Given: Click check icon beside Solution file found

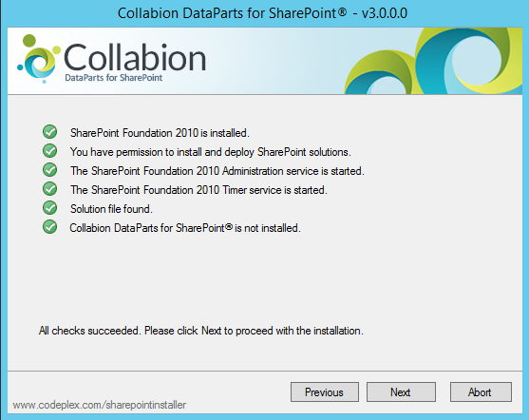Looking at the screenshot, I should pos(50,208).
